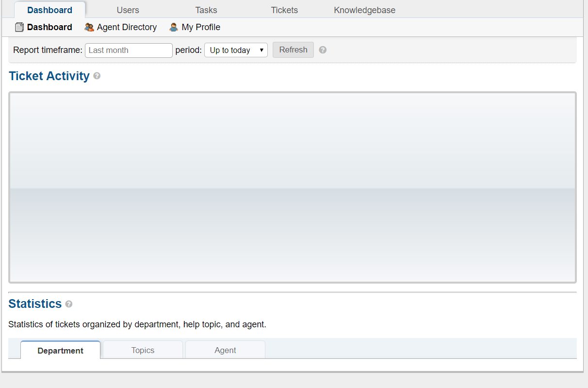Click the Refresh button
588x388 pixels.
pyautogui.click(x=293, y=50)
